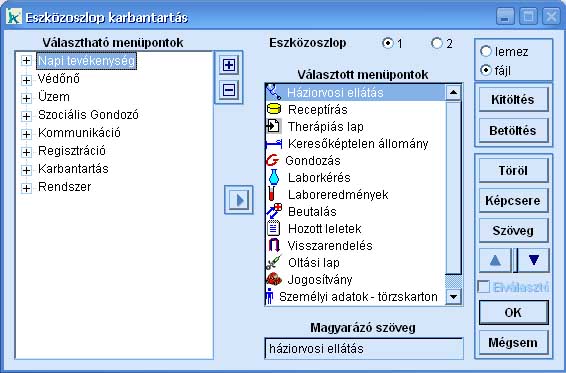This screenshot has height=373, width=566.
Task: Click the expand-all plus icon button
Action: [x=229, y=65]
